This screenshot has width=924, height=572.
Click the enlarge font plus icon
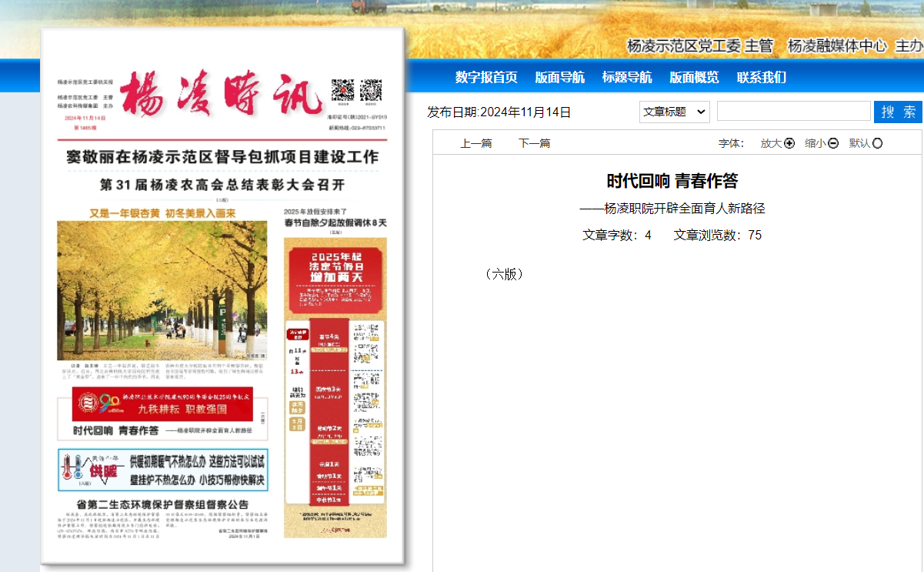click(x=789, y=143)
